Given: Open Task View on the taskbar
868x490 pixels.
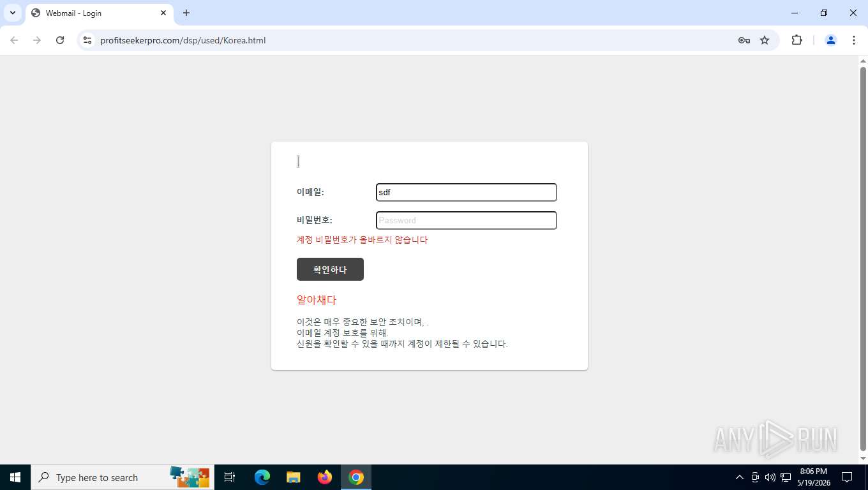Looking at the screenshot, I should pyautogui.click(x=230, y=477).
